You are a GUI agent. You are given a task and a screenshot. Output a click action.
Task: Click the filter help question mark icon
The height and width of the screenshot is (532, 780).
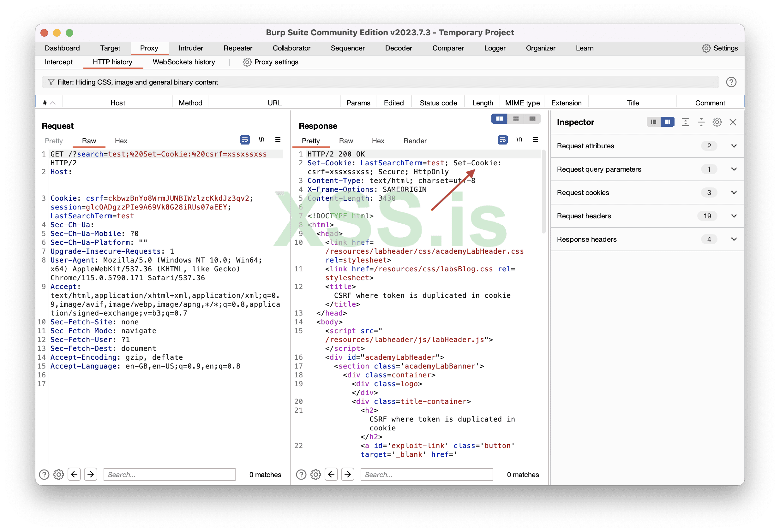pyautogui.click(x=731, y=82)
